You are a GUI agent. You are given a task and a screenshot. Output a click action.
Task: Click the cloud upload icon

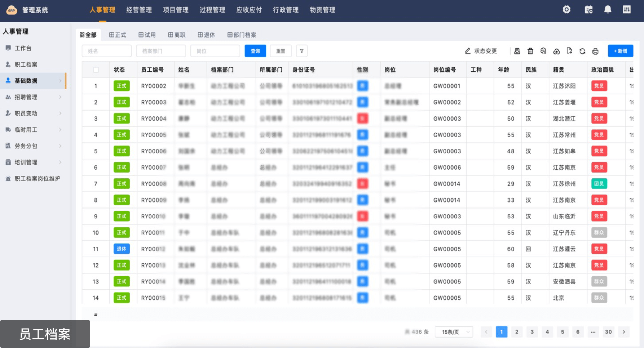pyautogui.click(x=556, y=51)
